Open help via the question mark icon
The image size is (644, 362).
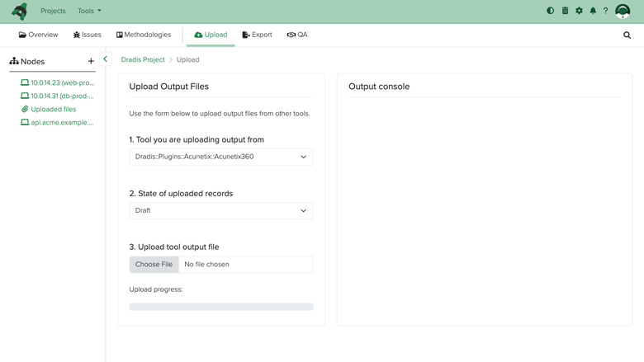pos(605,11)
